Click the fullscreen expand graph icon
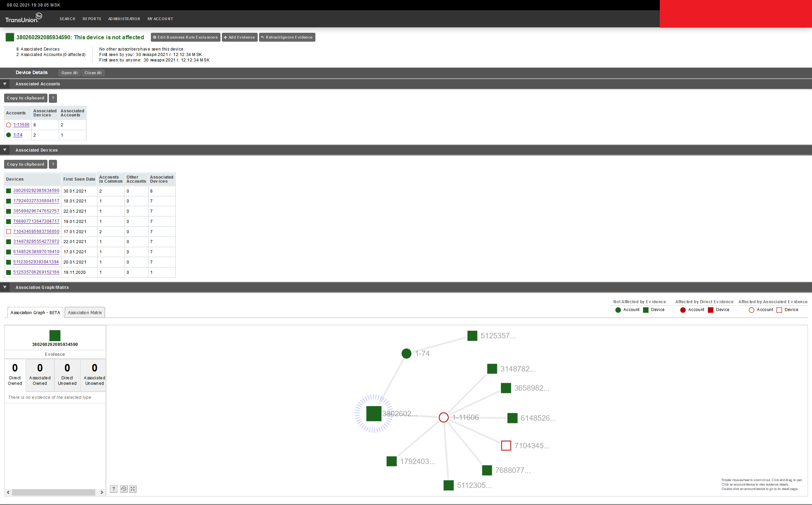The height and width of the screenshot is (505, 812). (133, 489)
